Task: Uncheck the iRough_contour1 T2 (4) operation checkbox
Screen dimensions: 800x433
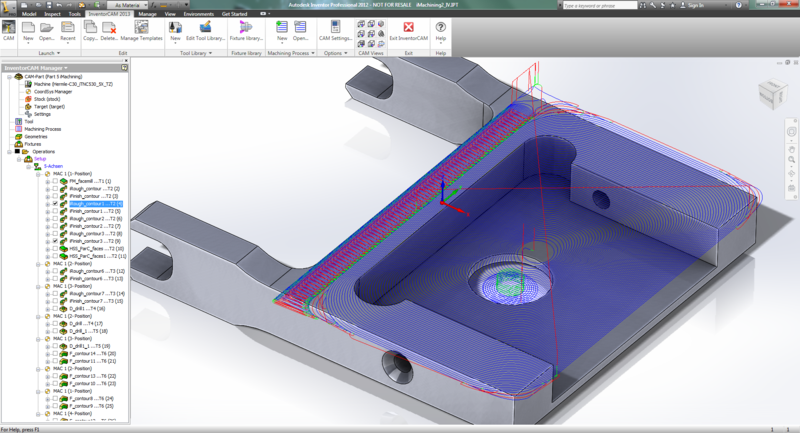Action: click(x=55, y=204)
